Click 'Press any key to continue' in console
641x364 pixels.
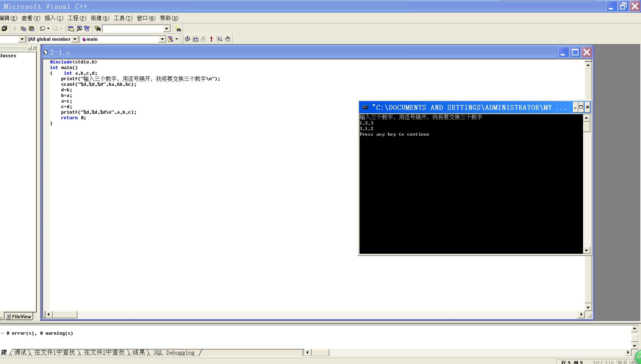[x=394, y=134]
